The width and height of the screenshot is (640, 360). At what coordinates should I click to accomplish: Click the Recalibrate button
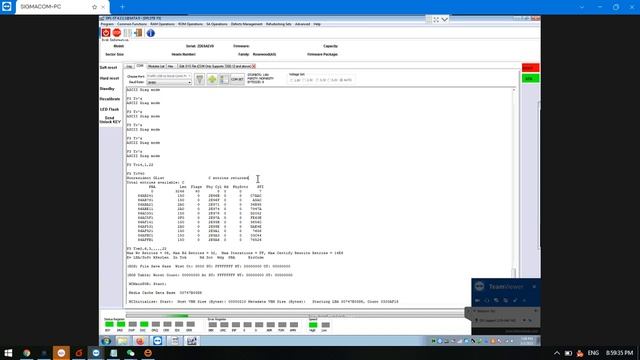(x=110, y=99)
